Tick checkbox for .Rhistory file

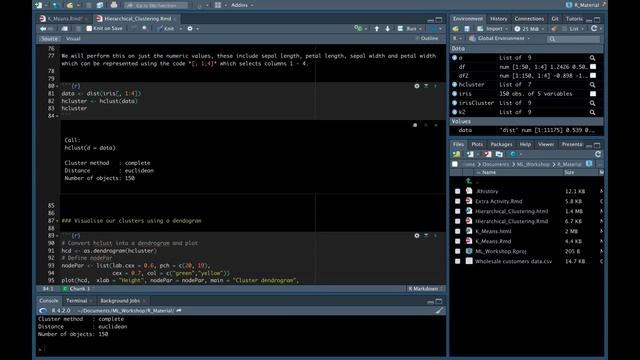[458, 191]
